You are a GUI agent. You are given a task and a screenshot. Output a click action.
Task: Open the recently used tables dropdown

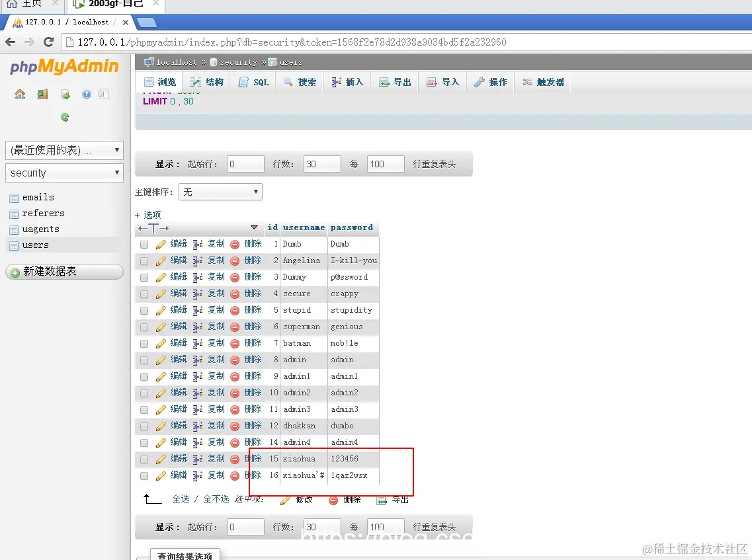64,150
